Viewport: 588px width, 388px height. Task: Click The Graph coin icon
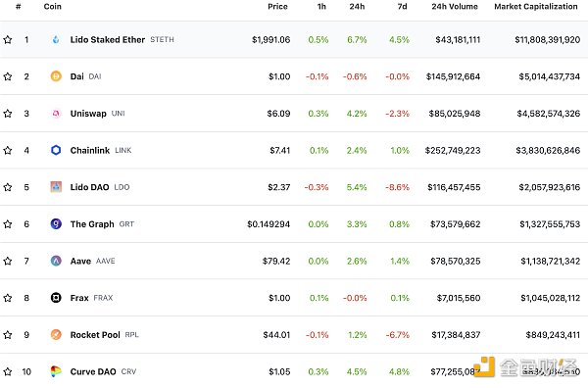pos(56,223)
